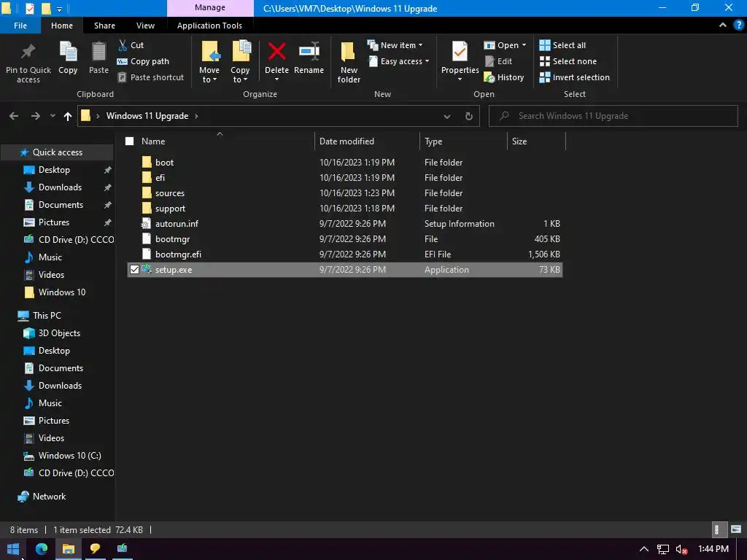
Task: Sort by the Size column header
Action: 519,141
